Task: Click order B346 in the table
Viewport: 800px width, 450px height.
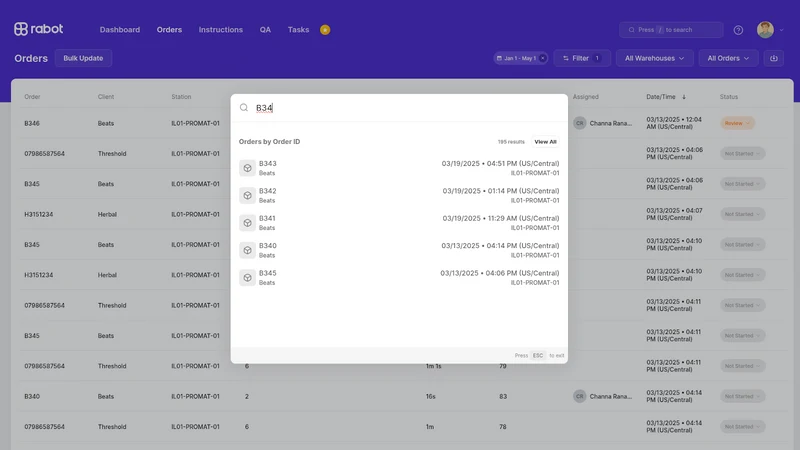Action: point(32,123)
